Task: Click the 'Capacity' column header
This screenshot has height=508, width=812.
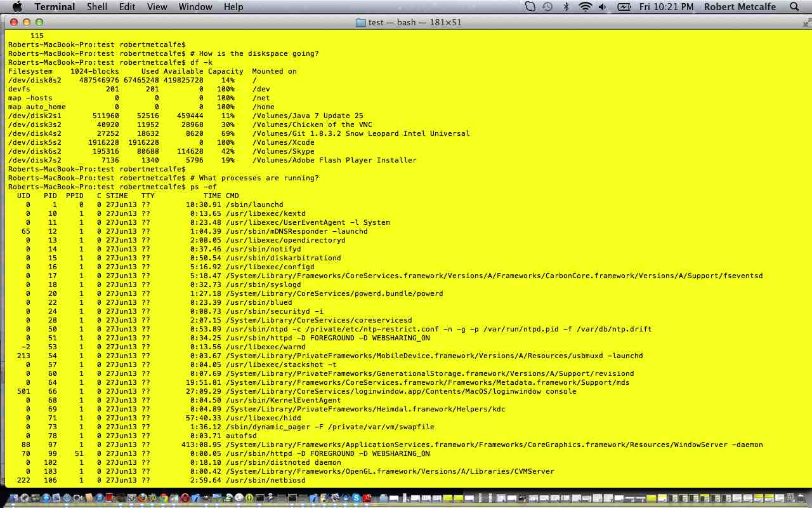Action: [x=225, y=71]
